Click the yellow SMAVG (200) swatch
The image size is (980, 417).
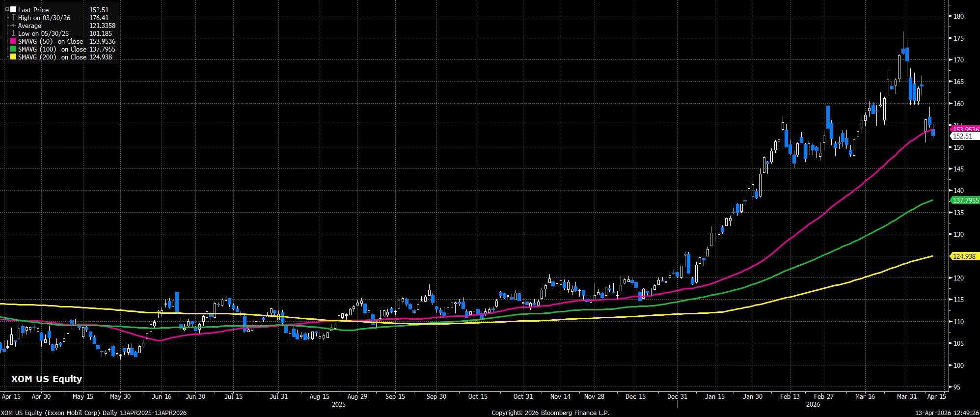click(13, 57)
